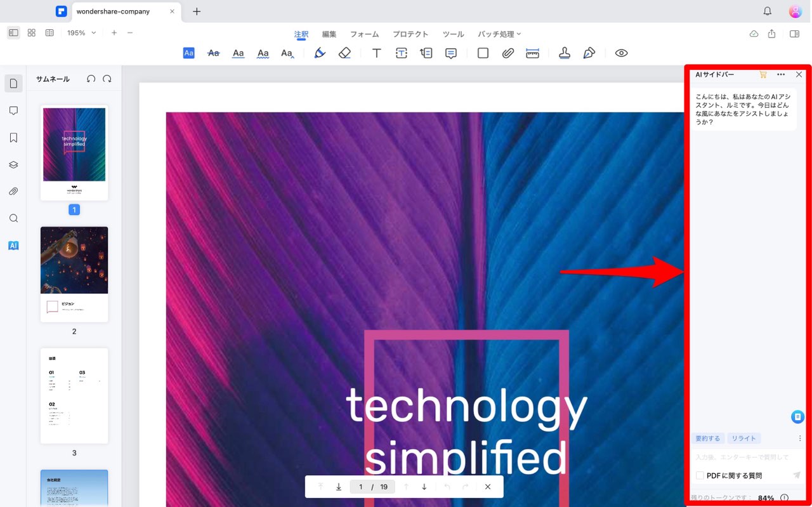Select page 1 thumbnail
The image size is (812, 507).
[x=74, y=153]
